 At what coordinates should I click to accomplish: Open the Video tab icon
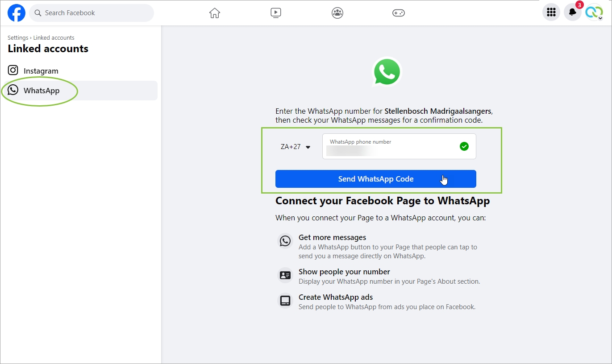click(x=276, y=13)
